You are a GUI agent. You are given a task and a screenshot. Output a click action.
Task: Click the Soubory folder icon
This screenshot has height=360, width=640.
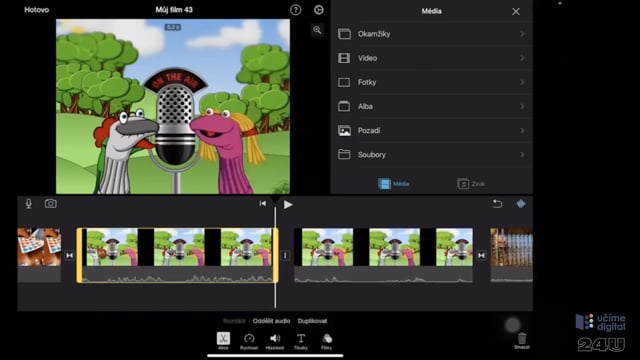coord(344,155)
